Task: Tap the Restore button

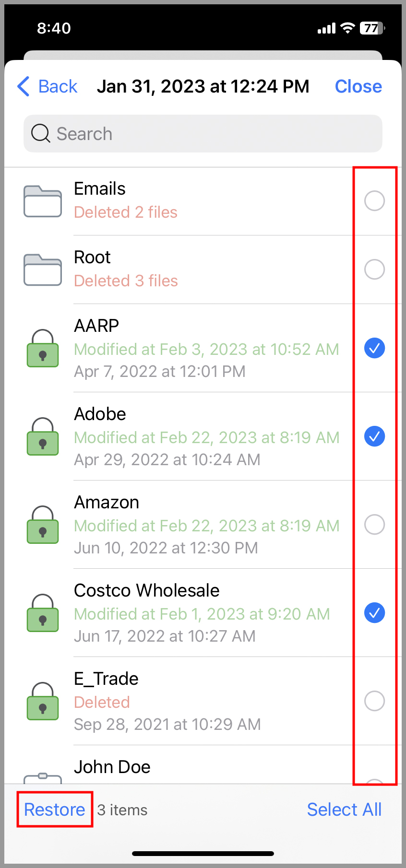Action: pyautogui.click(x=55, y=809)
